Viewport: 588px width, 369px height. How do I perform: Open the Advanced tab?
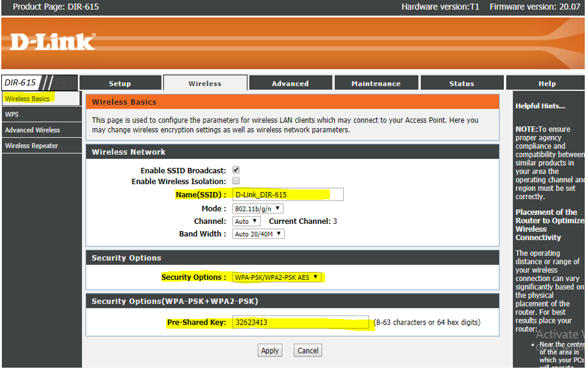[x=290, y=83]
